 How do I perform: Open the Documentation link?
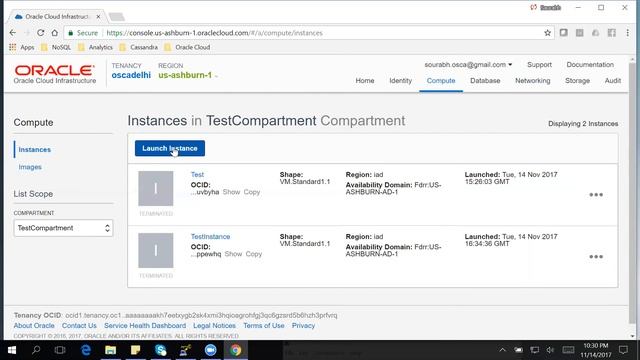tap(590, 64)
